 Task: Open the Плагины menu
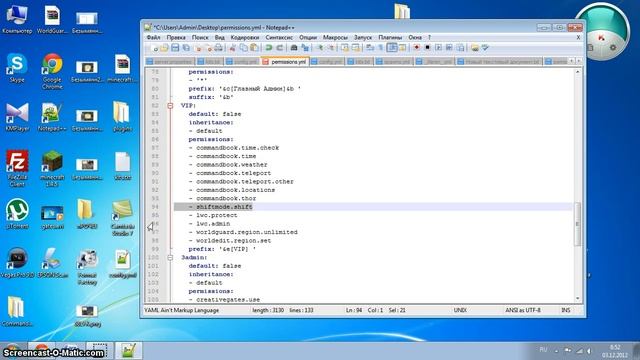tap(390, 37)
